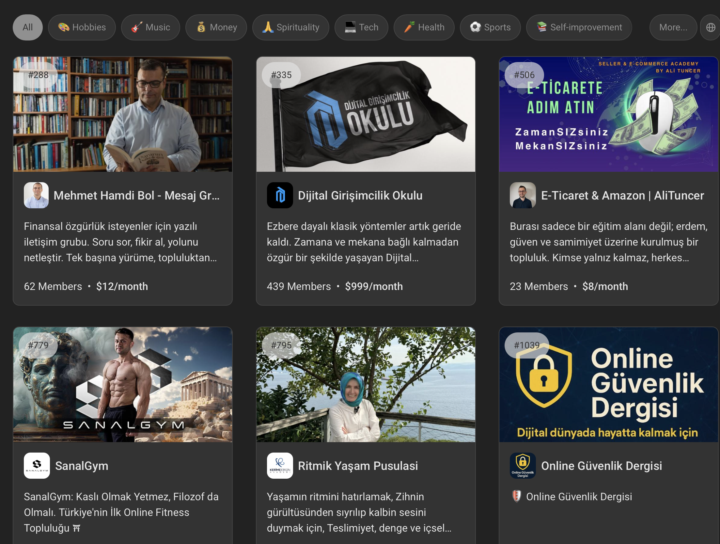Screen dimensions: 720x544
Task: Open the More... categories dropdown
Action: [x=673, y=27]
